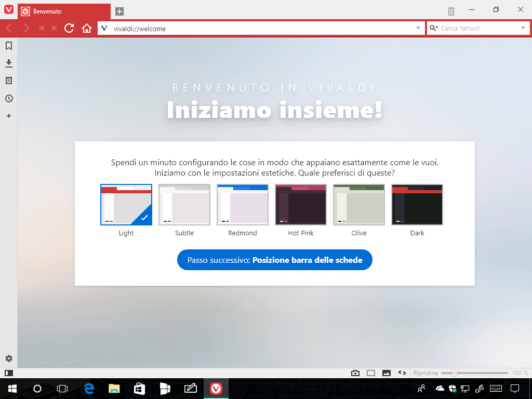Open the pen-and-note app on taskbar
The width and height of the screenshot is (532, 399).
click(x=190, y=389)
